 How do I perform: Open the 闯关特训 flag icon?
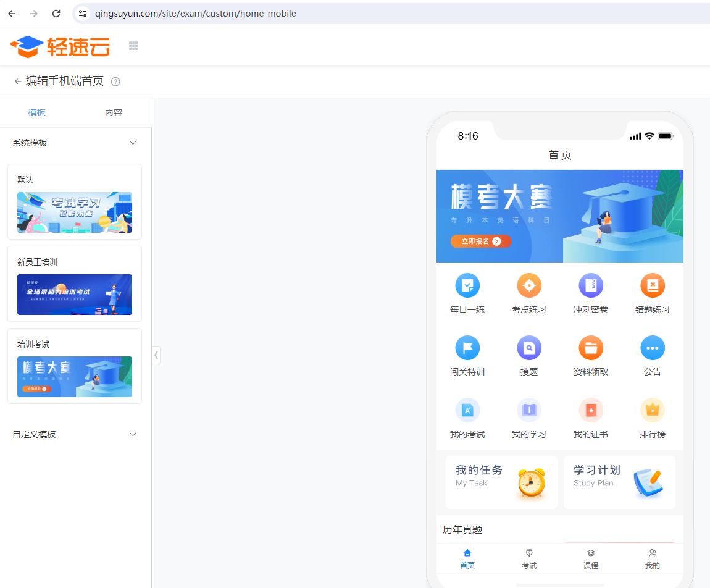467,348
